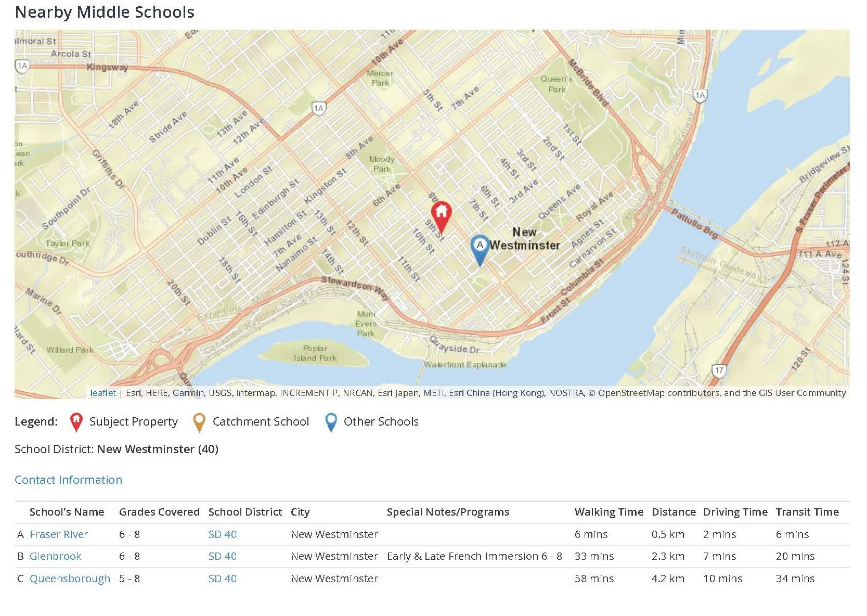
Task: Click the 'Stewardson Way' road label on map
Action: (355, 288)
